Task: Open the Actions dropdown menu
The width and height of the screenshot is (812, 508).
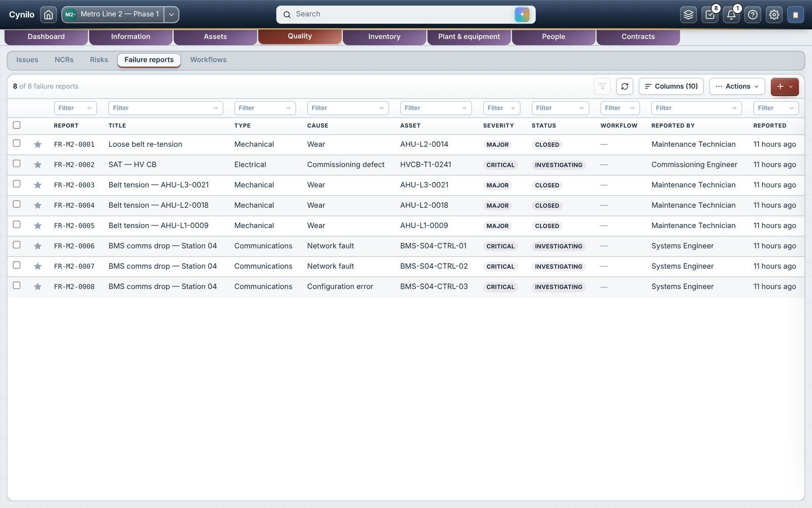Action: pos(737,86)
